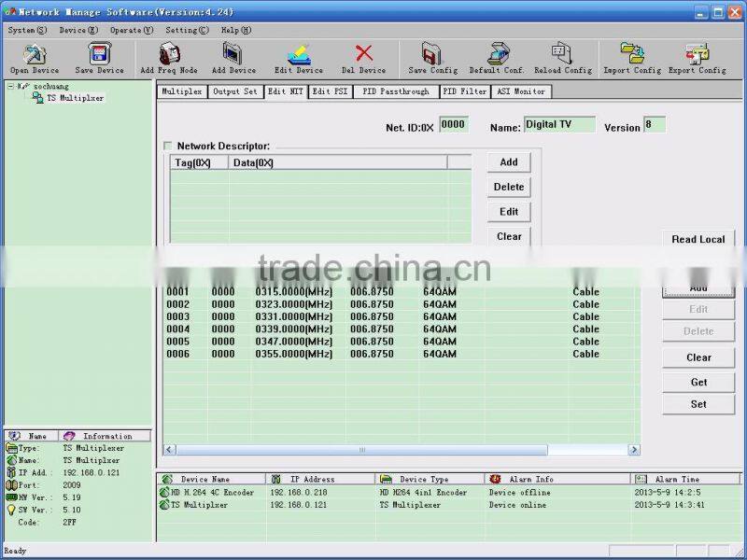
Task: Click the Tag(0X) column header
Action: tap(199, 162)
